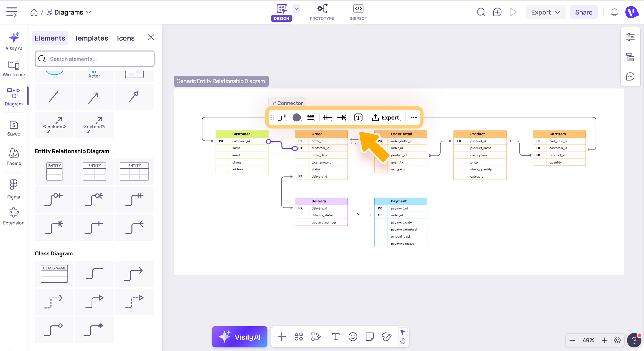Open Extension sidebar panel

[14, 216]
